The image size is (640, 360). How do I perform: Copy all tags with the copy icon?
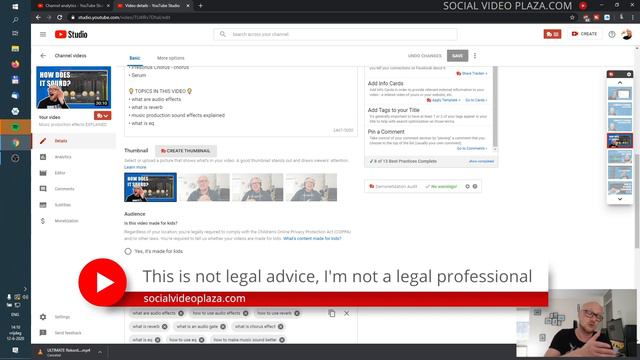[x=331, y=313]
